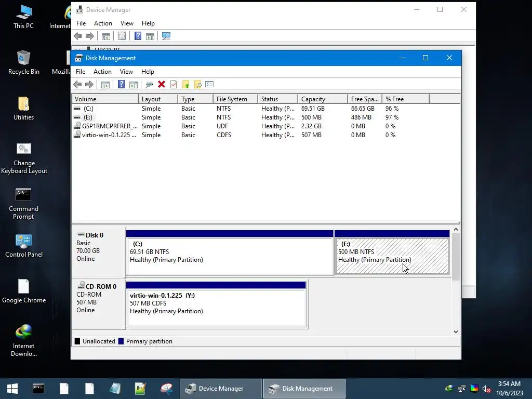Click graphical pane scrollbar up arrow

(456, 230)
